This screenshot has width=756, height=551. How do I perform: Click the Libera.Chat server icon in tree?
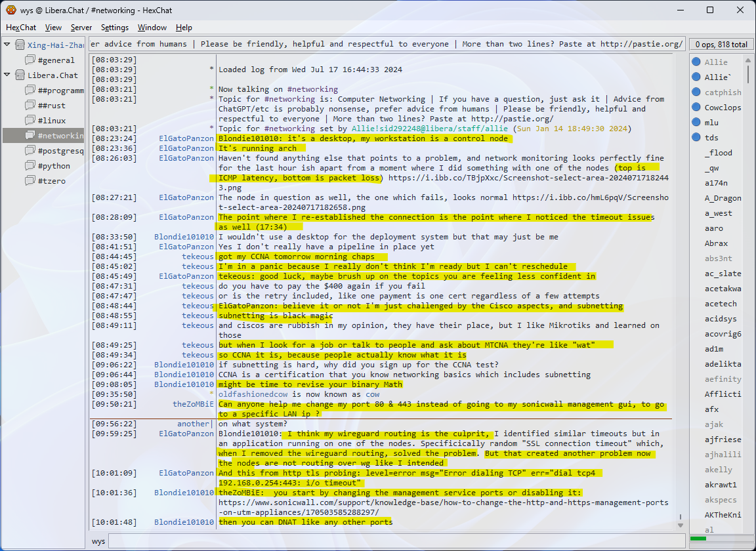[x=20, y=75]
